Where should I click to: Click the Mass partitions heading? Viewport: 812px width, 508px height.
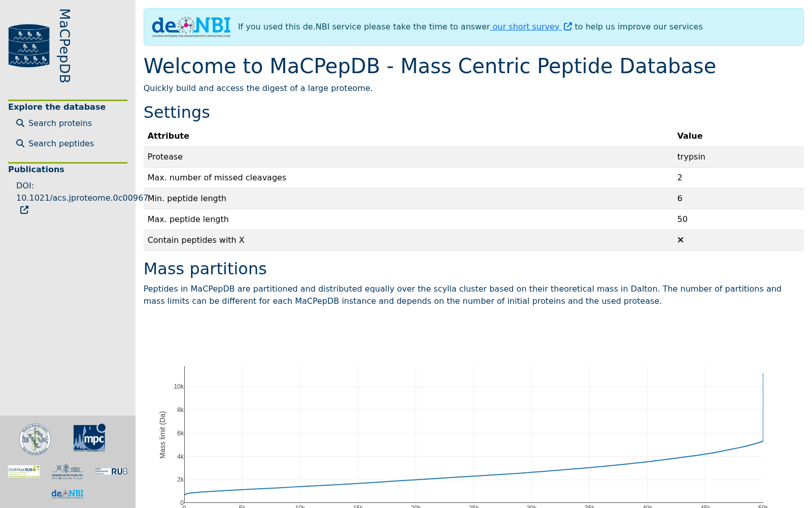(x=205, y=269)
